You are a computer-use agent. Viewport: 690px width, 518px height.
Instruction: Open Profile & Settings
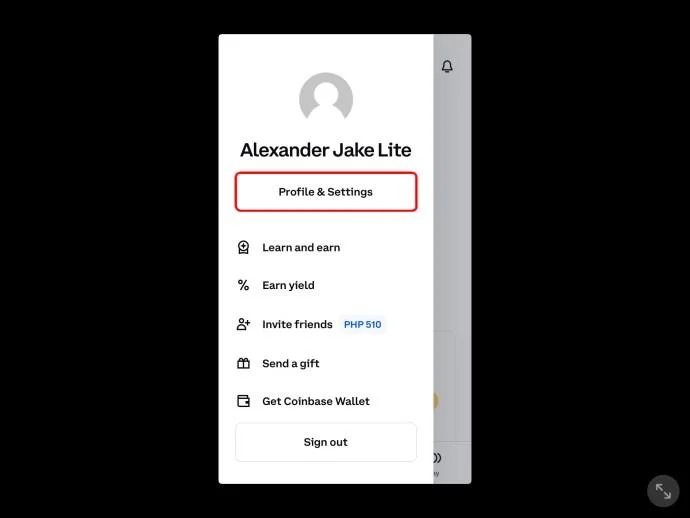326,192
